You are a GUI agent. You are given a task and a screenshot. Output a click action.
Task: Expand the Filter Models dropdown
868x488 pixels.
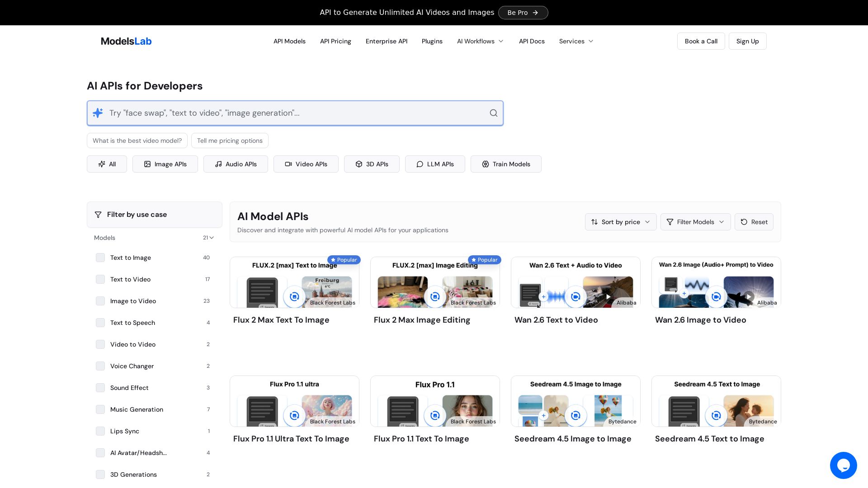[695, 222]
